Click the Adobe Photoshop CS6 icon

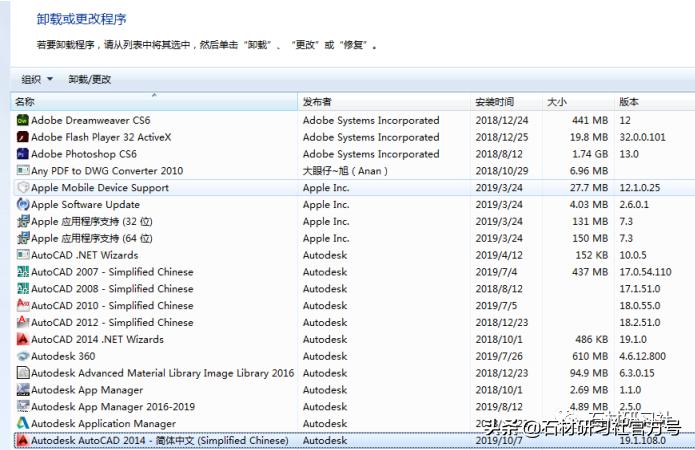23,154
